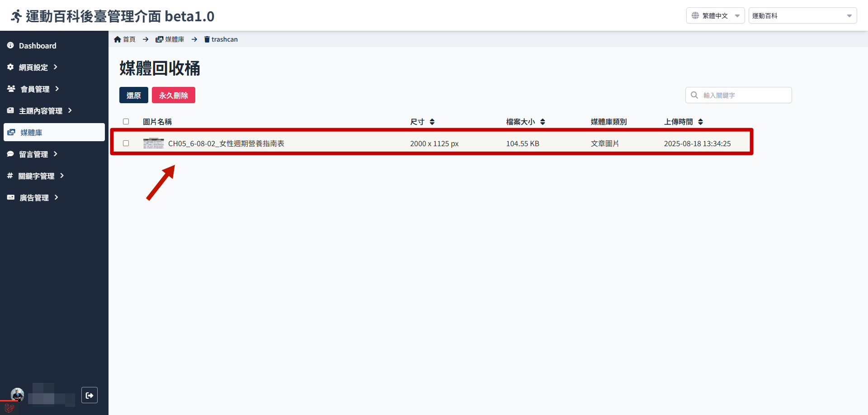Click the 主題內容管理 newspaper icon
The width and height of the screenshot is (868, 415).
click(10, 110)
